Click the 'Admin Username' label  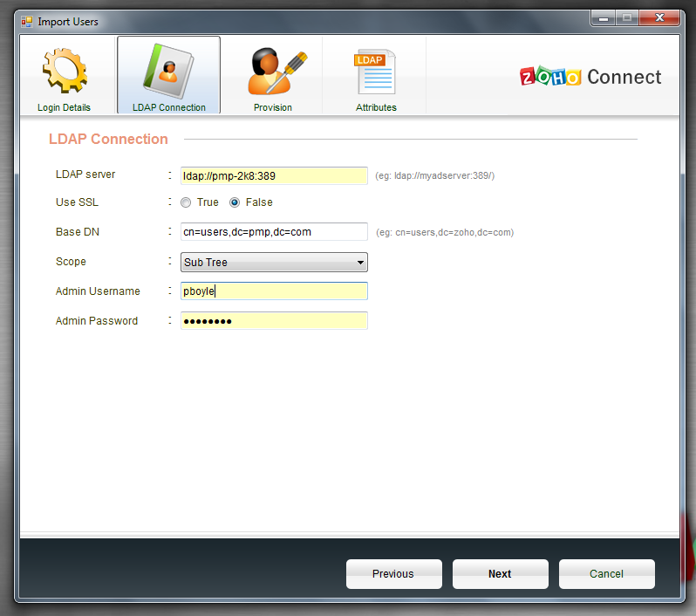click(98, 291)
